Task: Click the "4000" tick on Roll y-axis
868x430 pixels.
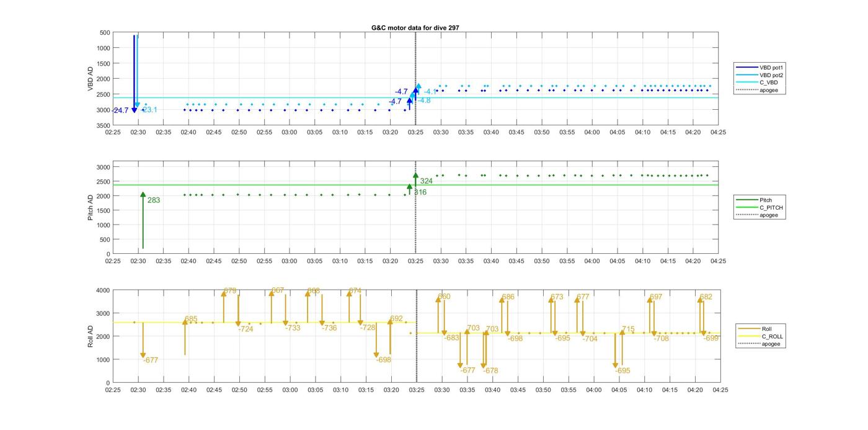Action: click(103, 290)
